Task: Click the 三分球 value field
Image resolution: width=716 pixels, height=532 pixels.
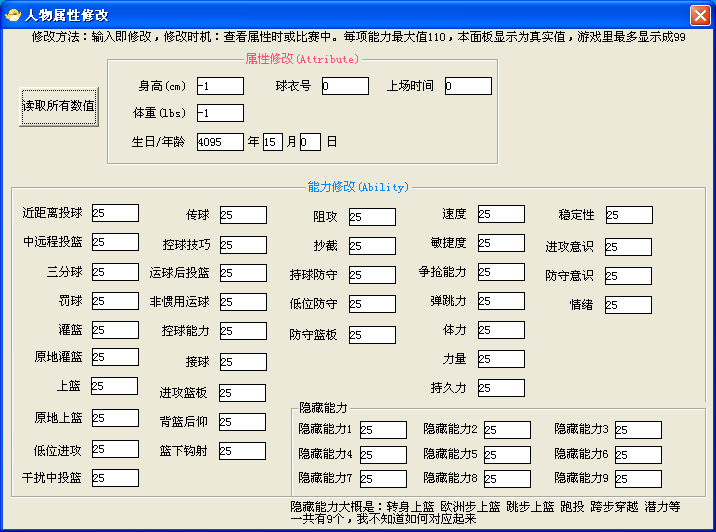Action: coord(115,272)
